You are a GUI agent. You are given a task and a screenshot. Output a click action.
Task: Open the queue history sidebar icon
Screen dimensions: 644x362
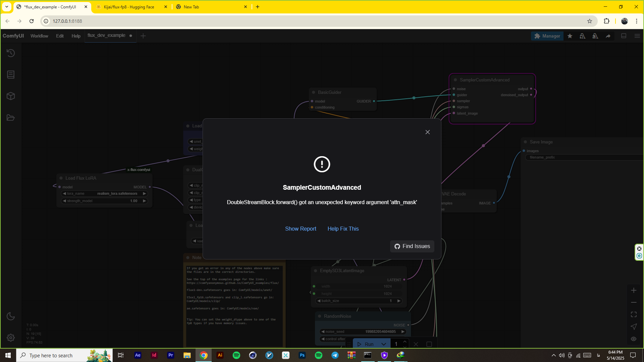[11, 53]
